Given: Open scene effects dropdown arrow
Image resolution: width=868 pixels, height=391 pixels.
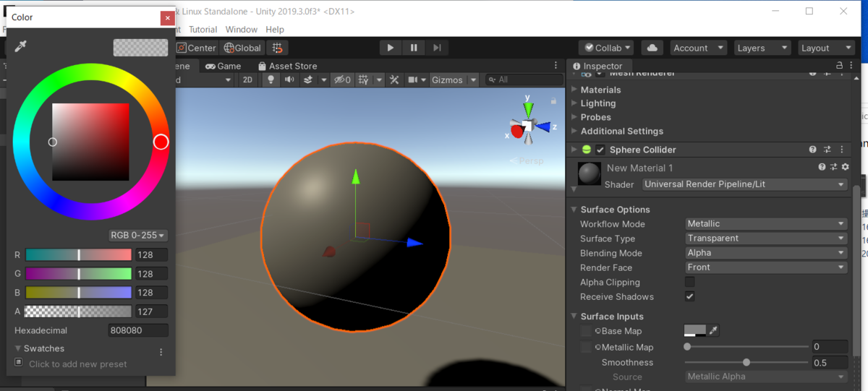Looking at the screenshot, I should pyautogui.click(x=323, y=80).
